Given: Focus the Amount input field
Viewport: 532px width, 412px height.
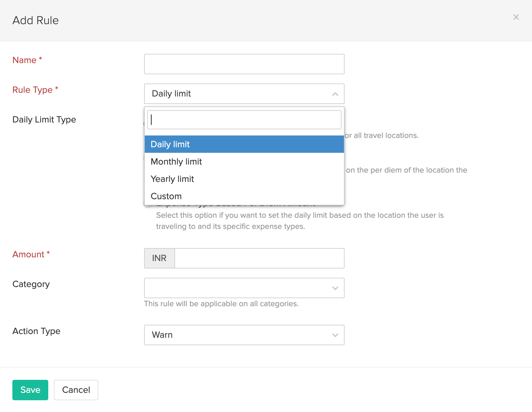Looking at the screenshot, I should click(x=259, y=258).
